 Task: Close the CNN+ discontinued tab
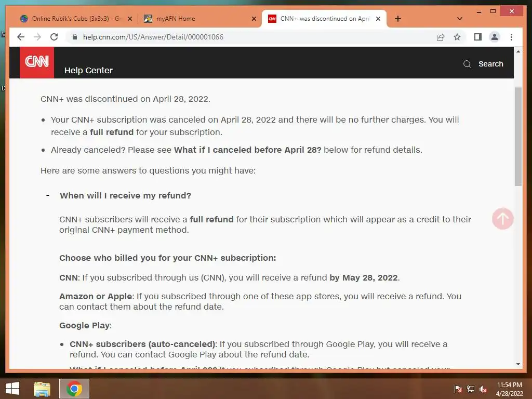(x=378, y=19)
